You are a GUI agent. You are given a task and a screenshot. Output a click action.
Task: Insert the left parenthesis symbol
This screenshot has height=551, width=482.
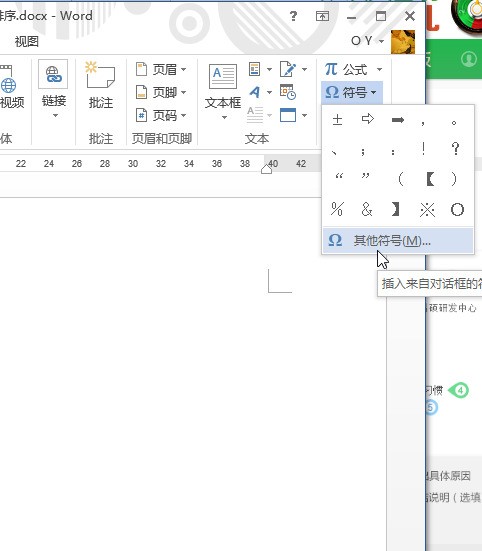(400, 179)
